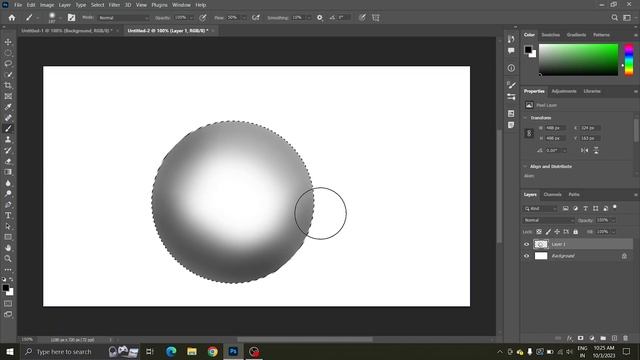Open layer filter Kind dropdown
Screen dimensions: 640x360
tap(540, 209)
